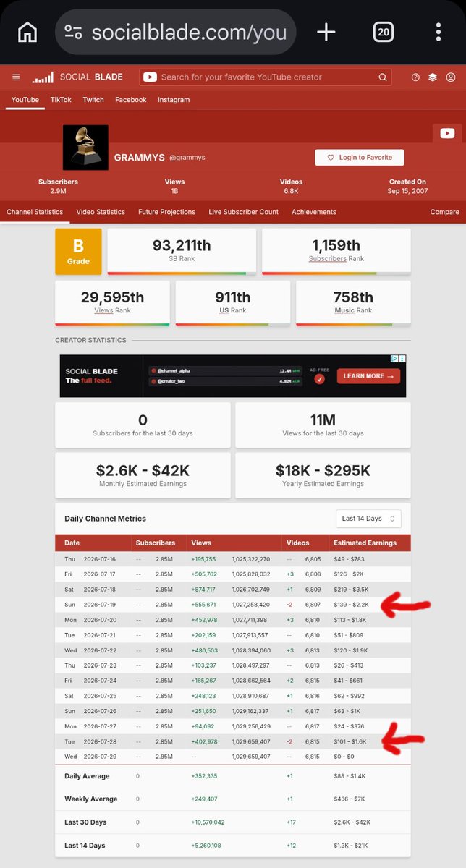This screenshot has width=466, height=868.
Task: Open the Live Subscriber Count tab
Action: (x=244, y=212)
